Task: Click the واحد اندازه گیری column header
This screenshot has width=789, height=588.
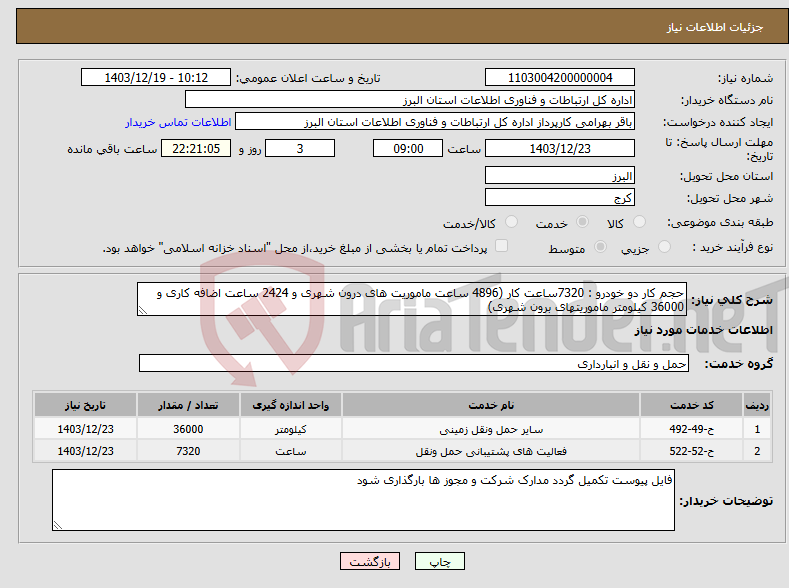Action: point(291,405)
